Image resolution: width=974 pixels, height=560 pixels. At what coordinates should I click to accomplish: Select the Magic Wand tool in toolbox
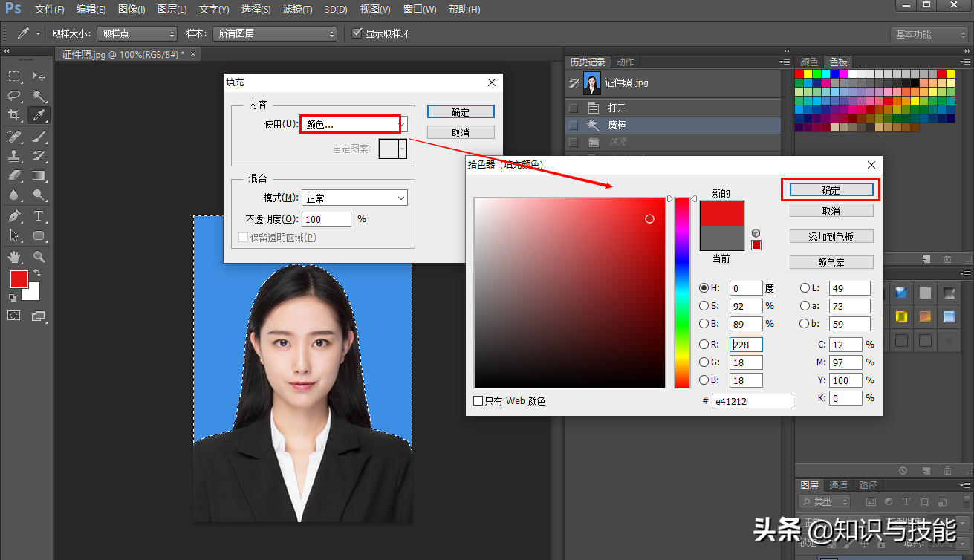click(x=39, y=95)
